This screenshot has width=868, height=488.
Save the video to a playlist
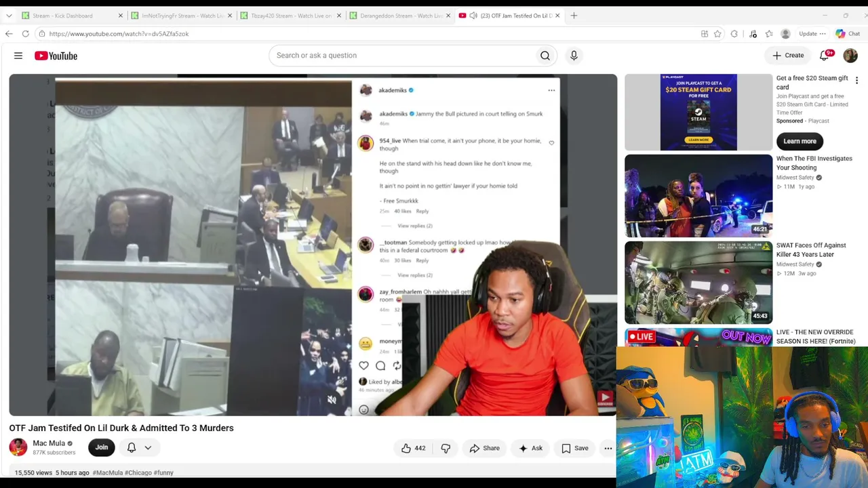[x=575, y=448]
